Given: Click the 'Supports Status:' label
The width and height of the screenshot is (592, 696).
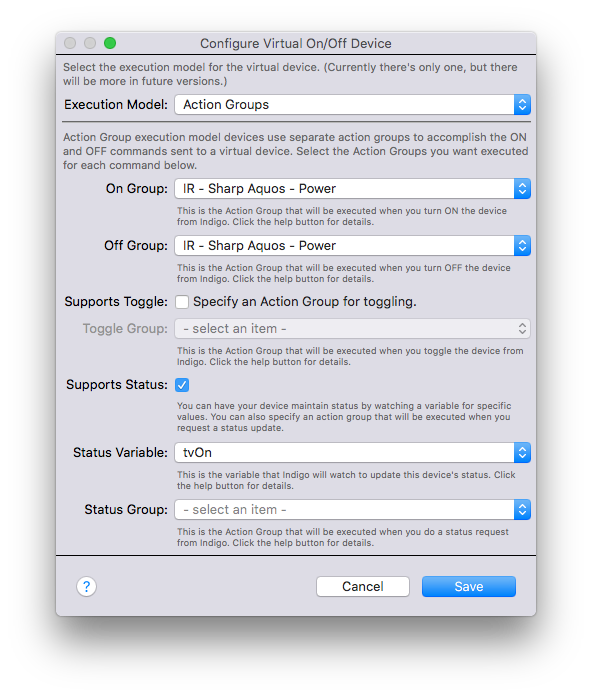Looking at the screenshot, I should coord(117,384).
